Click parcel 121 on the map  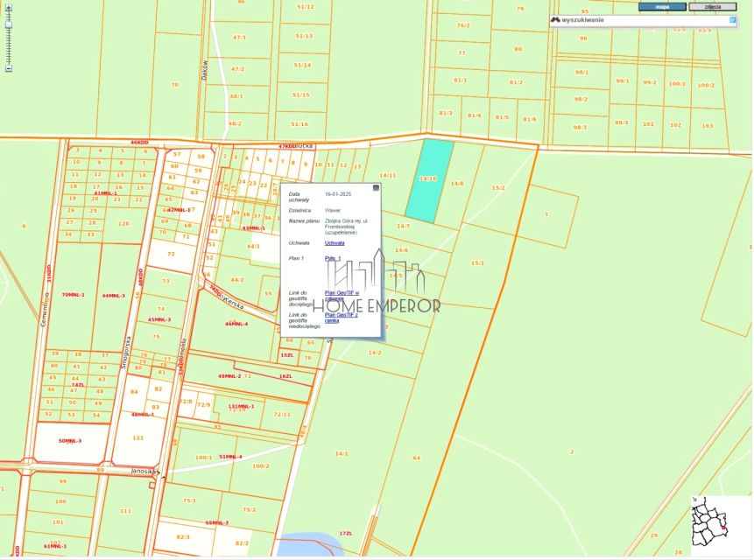137,437
